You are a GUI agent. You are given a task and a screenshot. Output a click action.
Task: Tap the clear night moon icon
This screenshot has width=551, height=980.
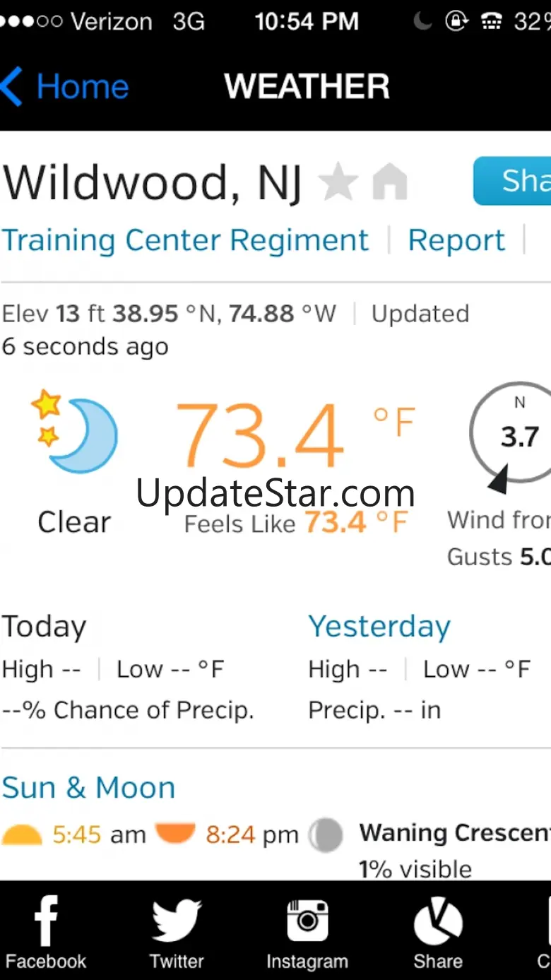pos(74,431)
